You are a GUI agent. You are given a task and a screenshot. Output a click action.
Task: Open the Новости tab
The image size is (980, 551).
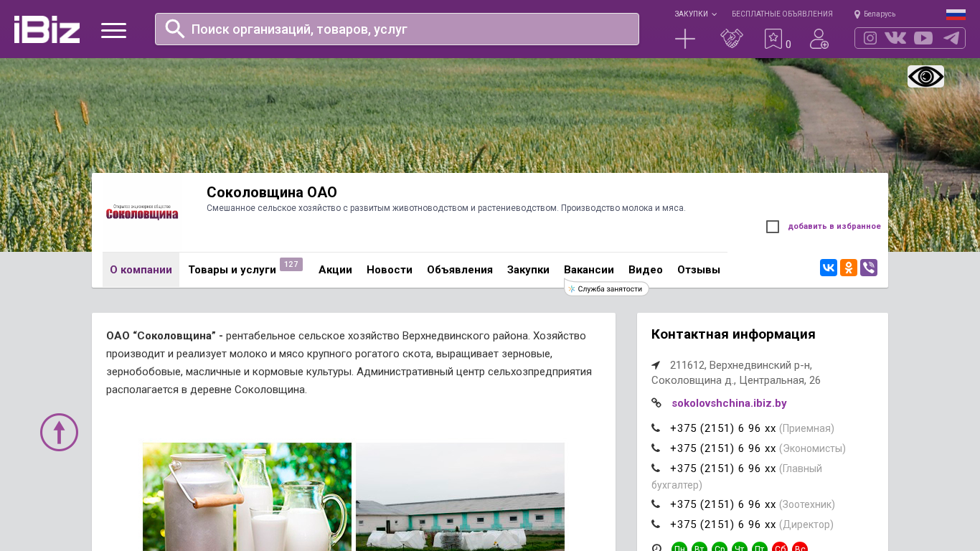coord(390,270)
